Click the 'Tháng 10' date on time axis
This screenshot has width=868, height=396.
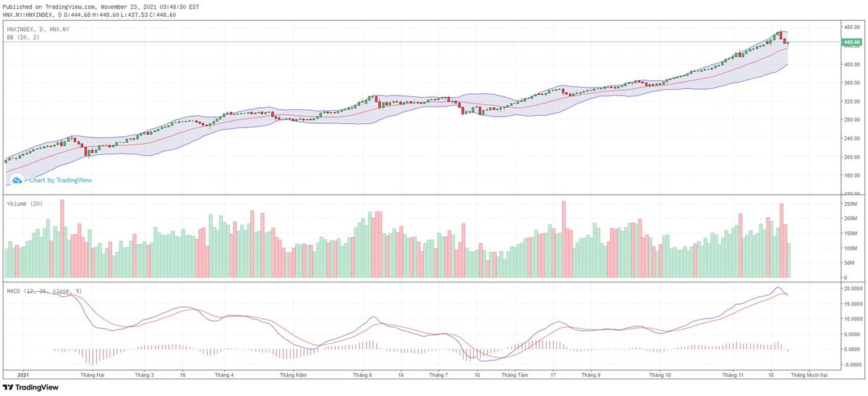point(660,375)
